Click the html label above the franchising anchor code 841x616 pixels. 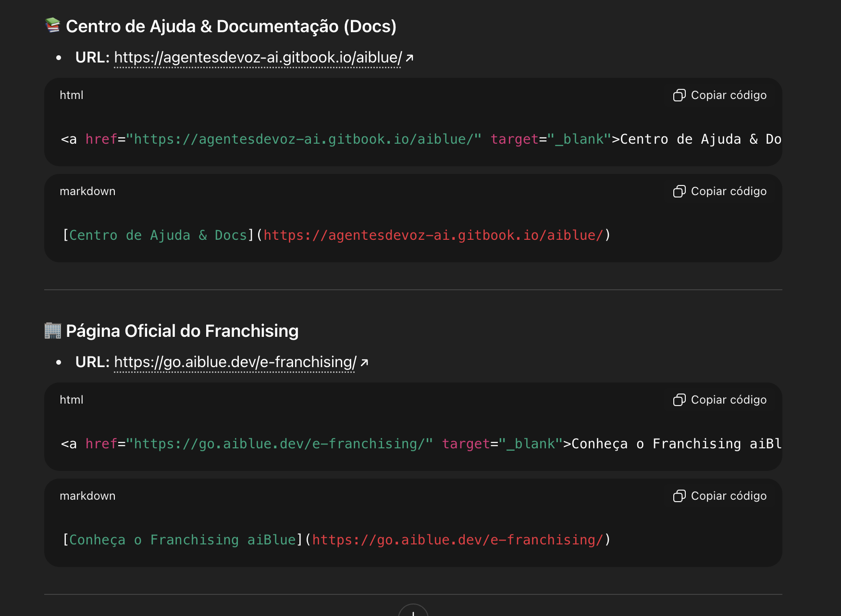coord(71,400)
